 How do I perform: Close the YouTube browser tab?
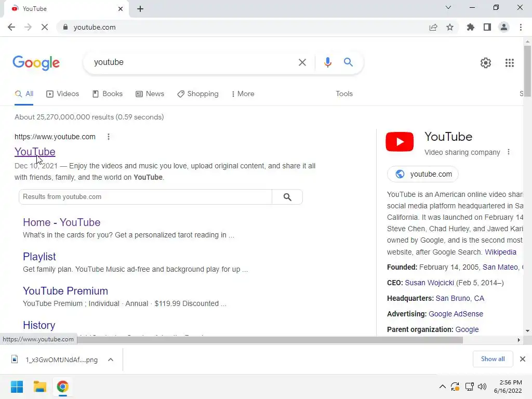point(121,9)
